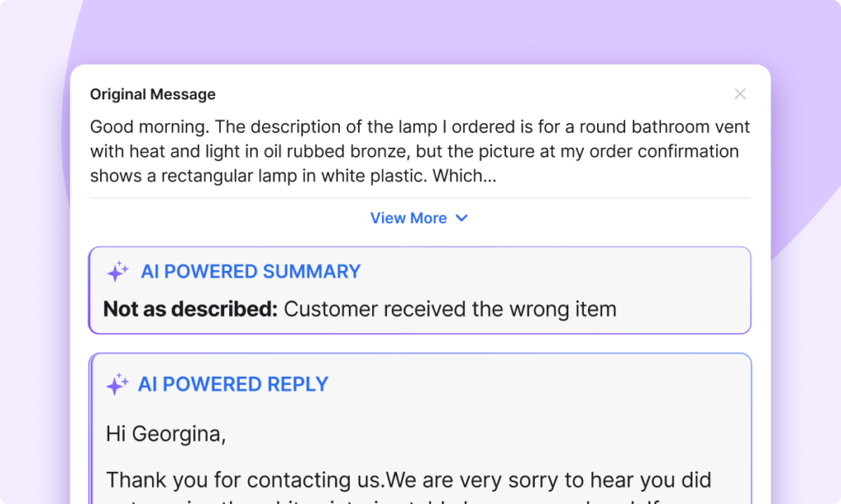Click the AI reply box empty area
The image size is (841, 504).
tap(536, 407)
